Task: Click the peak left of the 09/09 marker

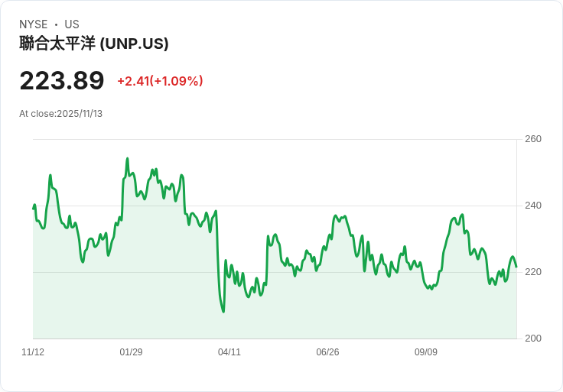Action: 404,247
